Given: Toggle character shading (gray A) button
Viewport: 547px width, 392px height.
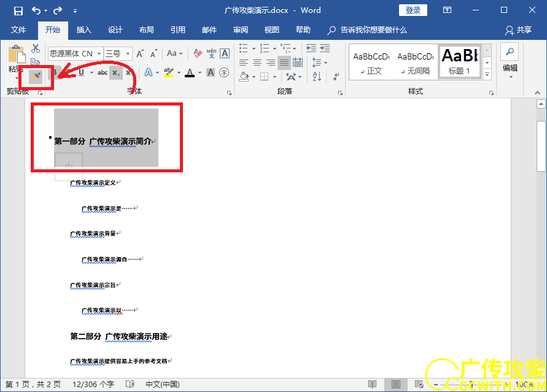Looking at the screenshot, I should click(x=211, y=72).
